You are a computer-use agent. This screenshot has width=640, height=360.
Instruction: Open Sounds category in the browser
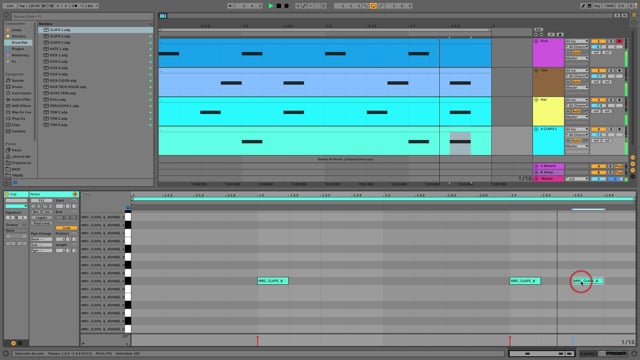17,80
